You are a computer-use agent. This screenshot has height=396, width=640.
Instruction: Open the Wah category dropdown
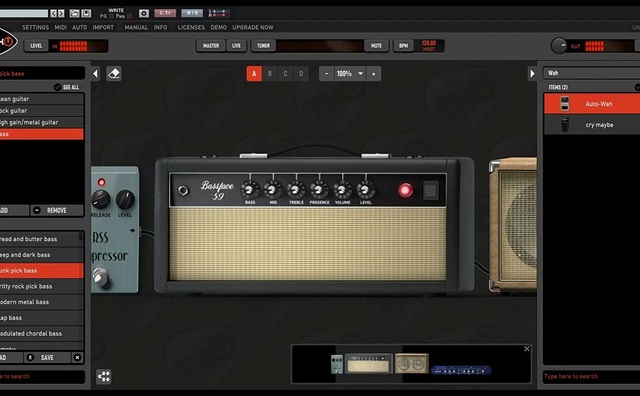pos(591,73)
